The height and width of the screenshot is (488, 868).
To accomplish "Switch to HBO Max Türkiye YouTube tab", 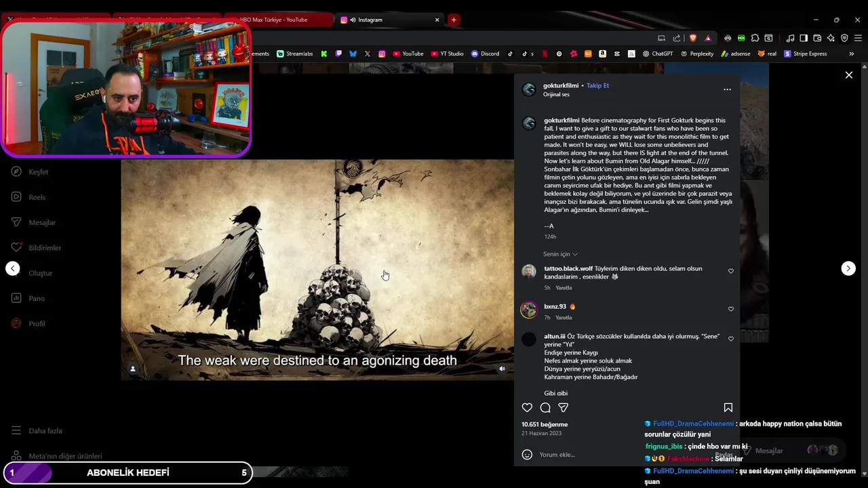I will point(278,20).
